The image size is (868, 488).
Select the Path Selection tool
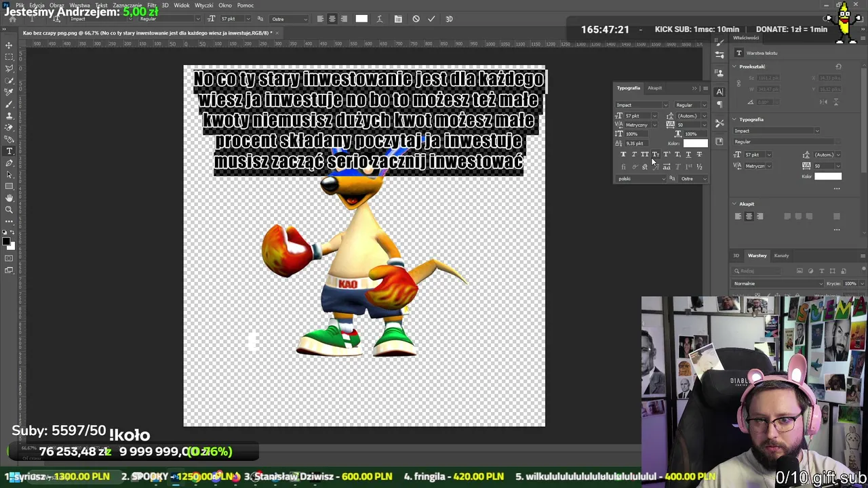pyautogui.click(x=9, y=174)
